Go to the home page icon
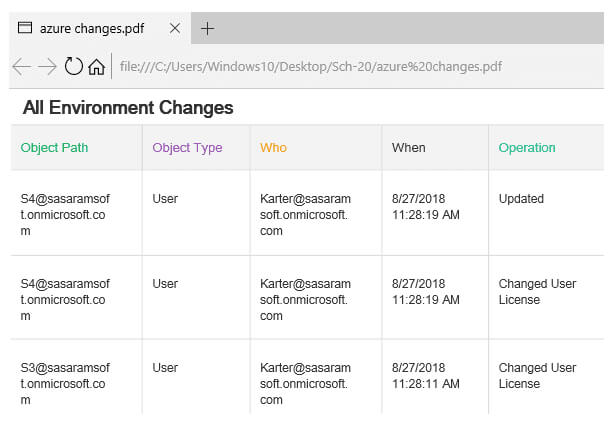 pos(97,67)
